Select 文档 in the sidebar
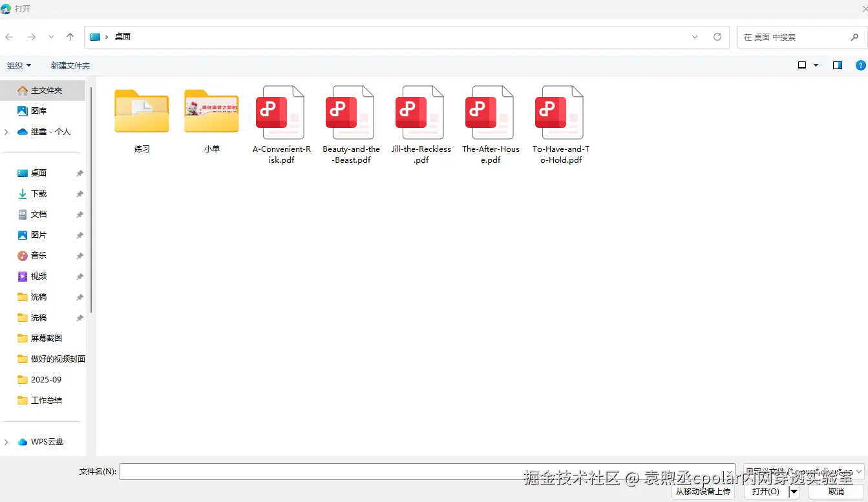Screen dimensions: 868x502 (37, 214)
